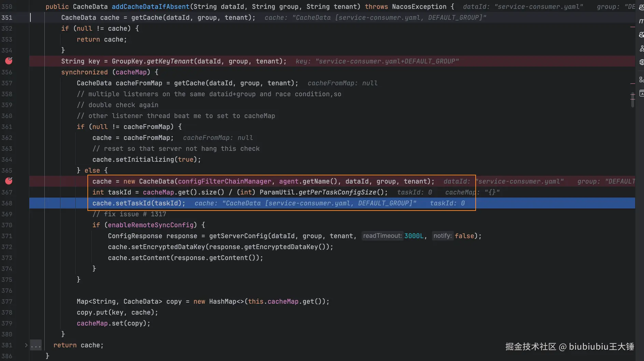
Task: Click the addCacheDataIfAbsent method name
Action: coord(151,6)
